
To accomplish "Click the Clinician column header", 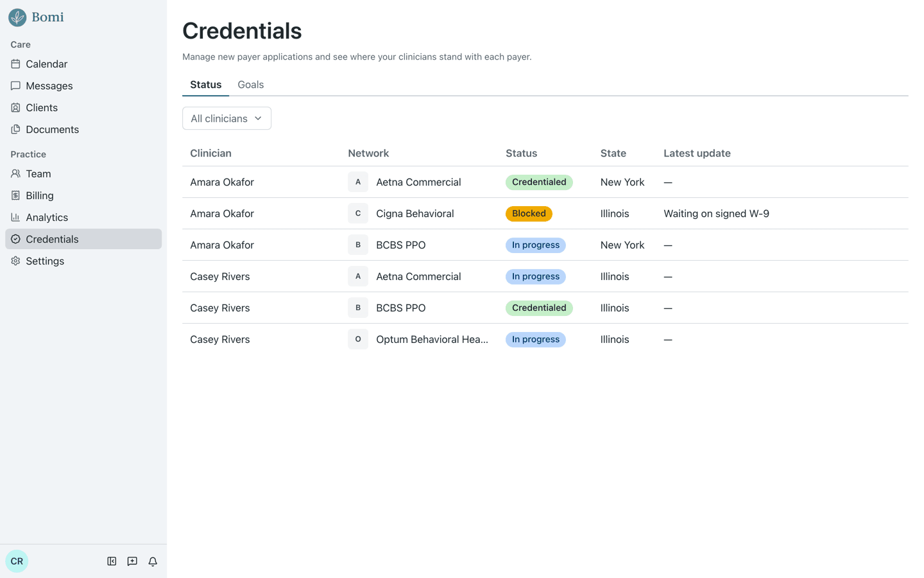I will pos(210,153).
